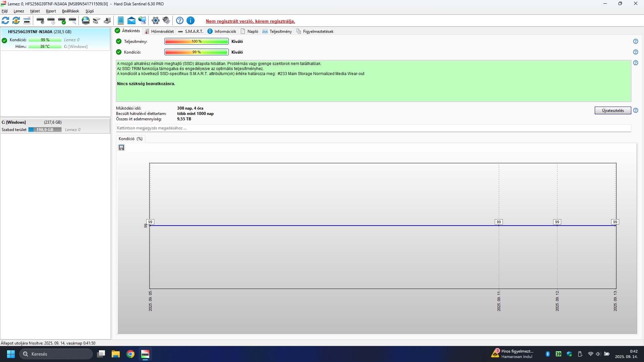Open the Riport menu
This screenshot has width=644, height=362.
tap(51, 11)
